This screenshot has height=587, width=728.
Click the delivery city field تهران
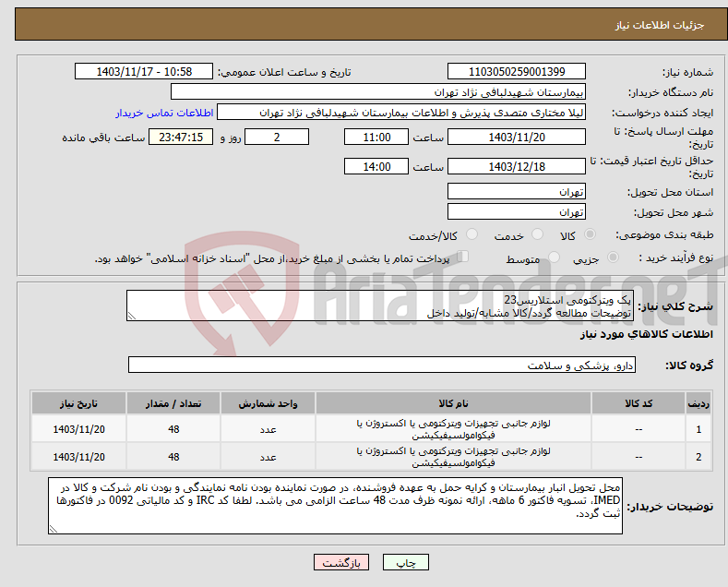(517, 211)
